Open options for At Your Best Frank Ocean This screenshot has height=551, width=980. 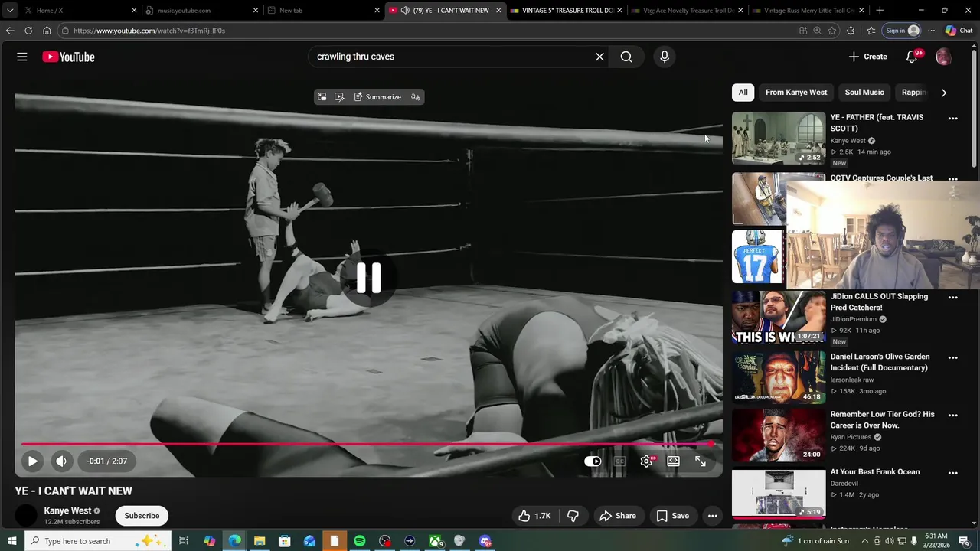pyautogui.click(x=953, y=473)
